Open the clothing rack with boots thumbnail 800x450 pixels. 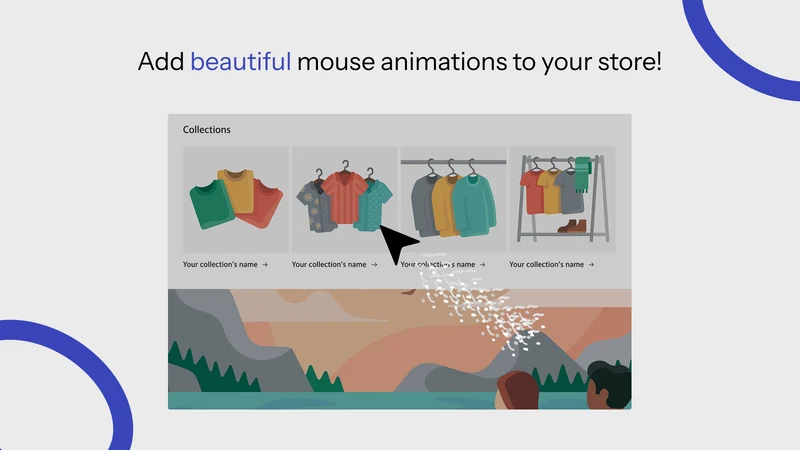coord(562,199)
